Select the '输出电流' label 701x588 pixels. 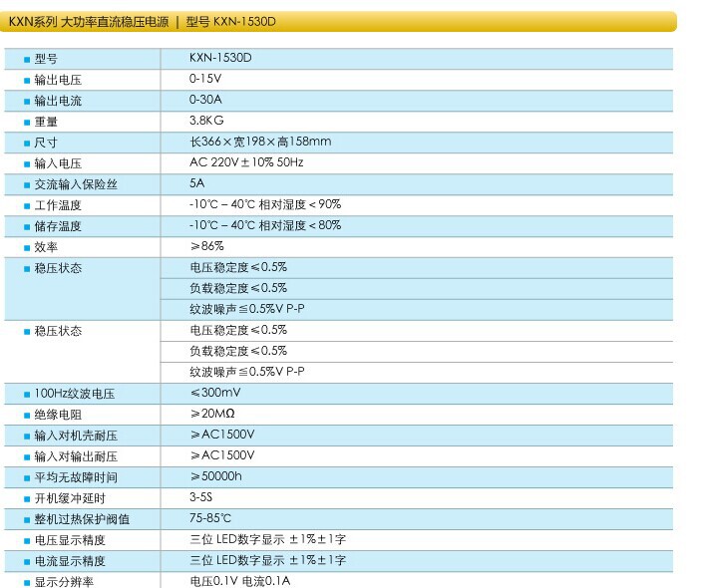[x=58, y=101]
